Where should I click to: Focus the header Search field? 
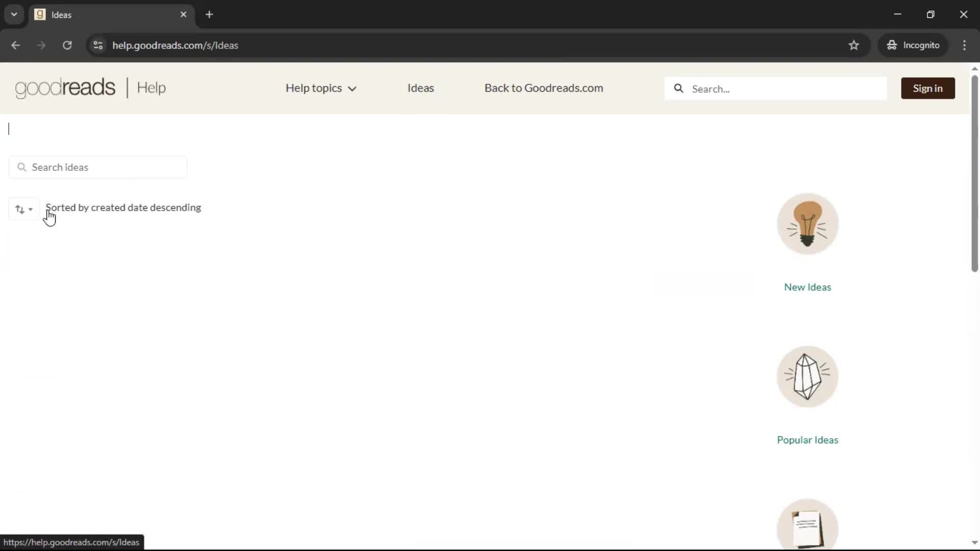click(x=776, y=88)
